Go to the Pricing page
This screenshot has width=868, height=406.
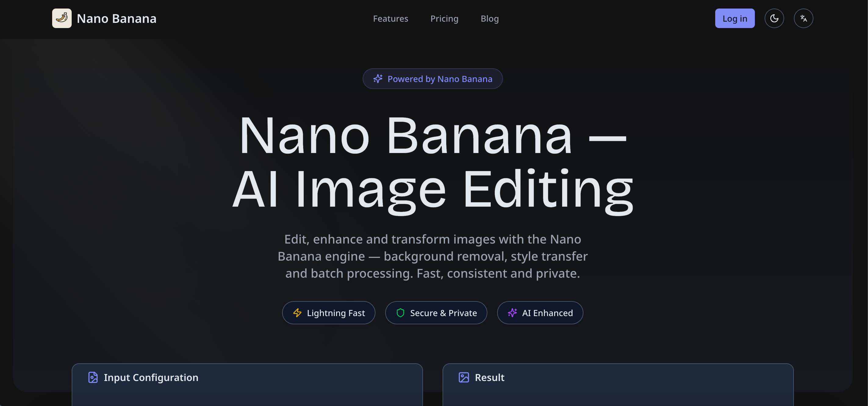point(444,19)
